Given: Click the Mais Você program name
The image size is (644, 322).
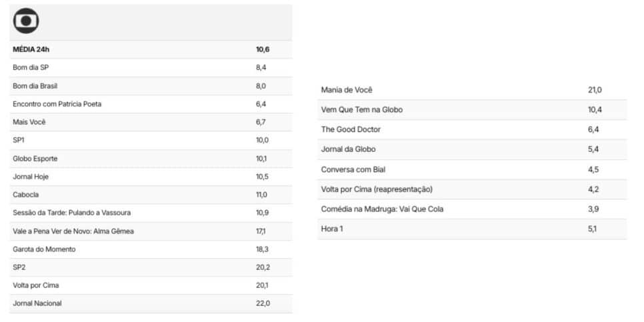Looking at the screenshot, I should 29,122.
